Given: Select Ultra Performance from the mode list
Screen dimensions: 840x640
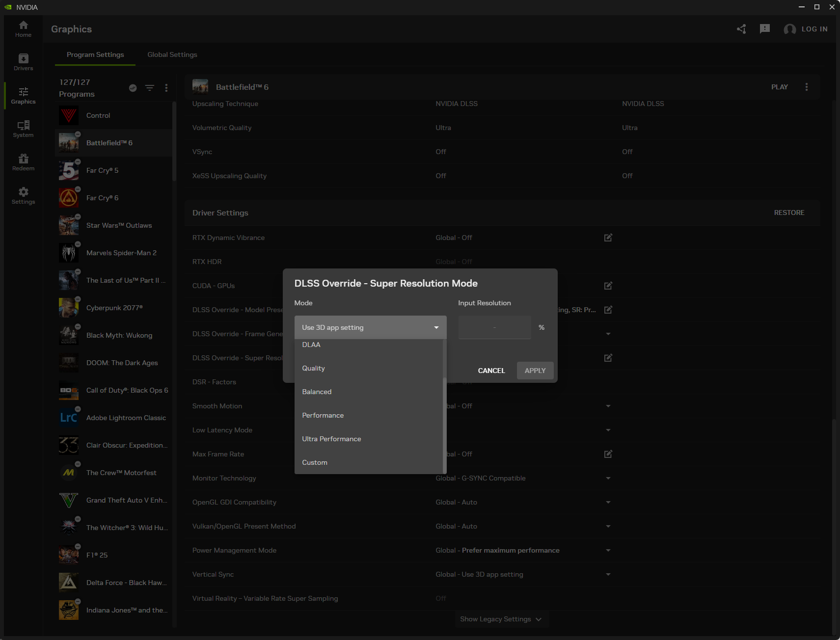Looking at the screenshot, I should pos(331,439).
